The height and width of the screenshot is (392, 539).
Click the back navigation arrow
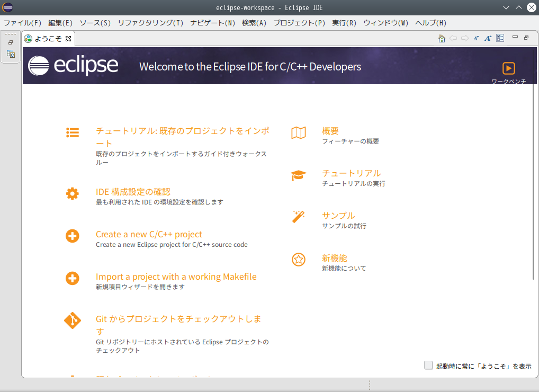tap(453, 38)
